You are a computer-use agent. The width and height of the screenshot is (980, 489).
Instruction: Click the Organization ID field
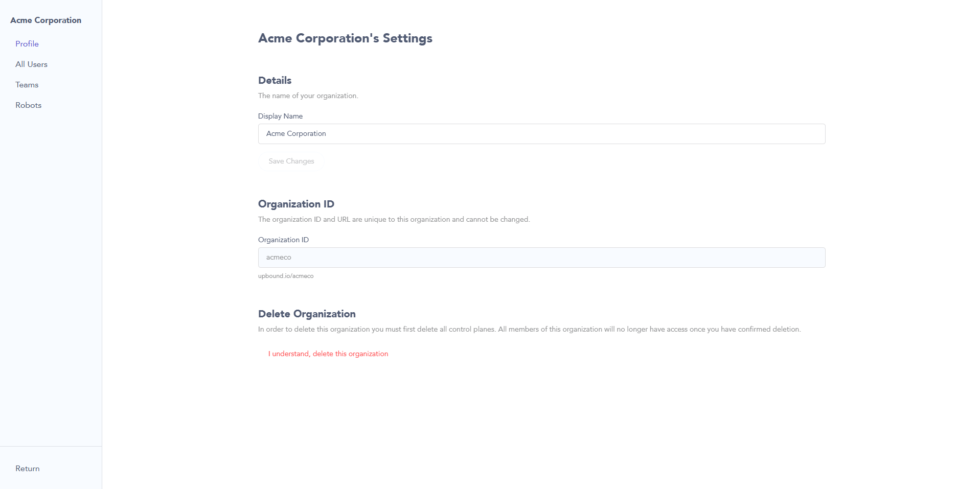point(541,257)
